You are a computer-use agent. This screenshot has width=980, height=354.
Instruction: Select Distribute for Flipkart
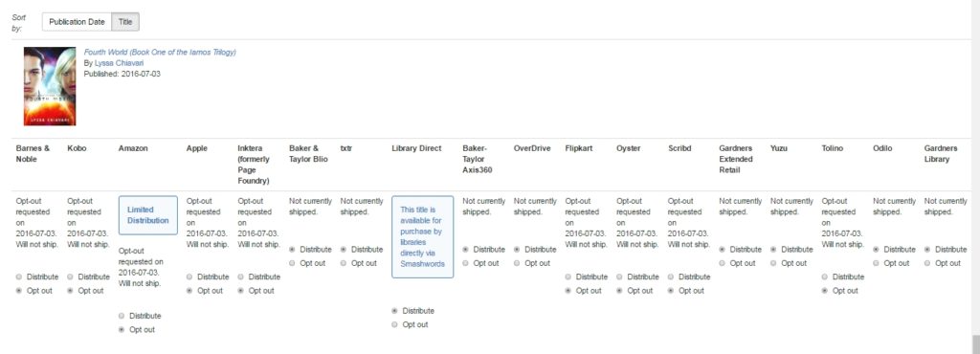[568, 277]
